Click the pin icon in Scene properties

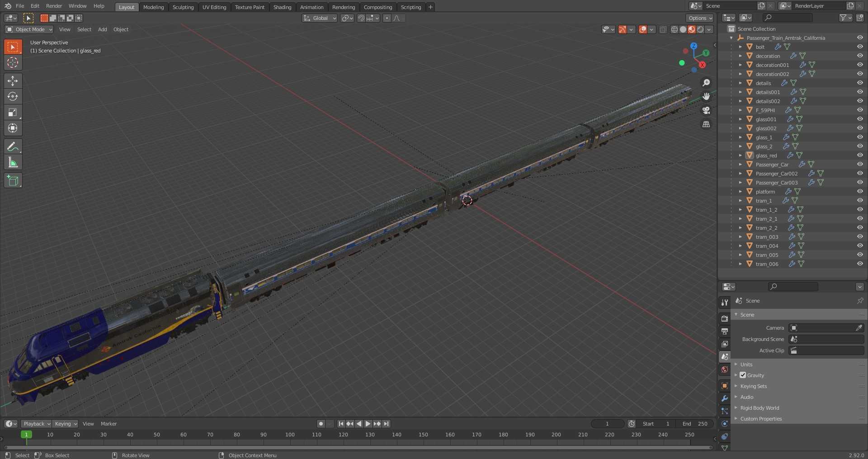click(x=860, y=301)
